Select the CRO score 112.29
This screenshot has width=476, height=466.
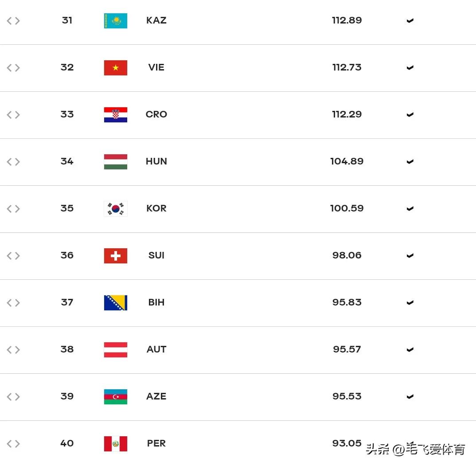(x=347, y=114)
